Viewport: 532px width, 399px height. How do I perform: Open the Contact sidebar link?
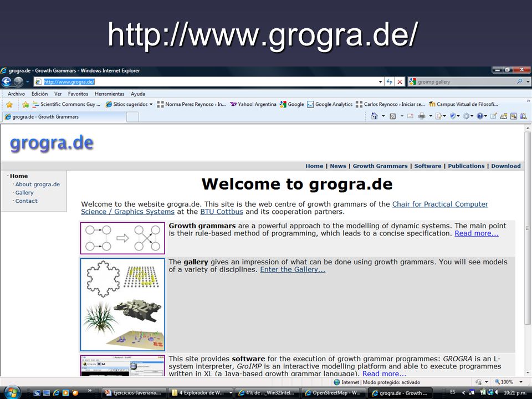26,201
